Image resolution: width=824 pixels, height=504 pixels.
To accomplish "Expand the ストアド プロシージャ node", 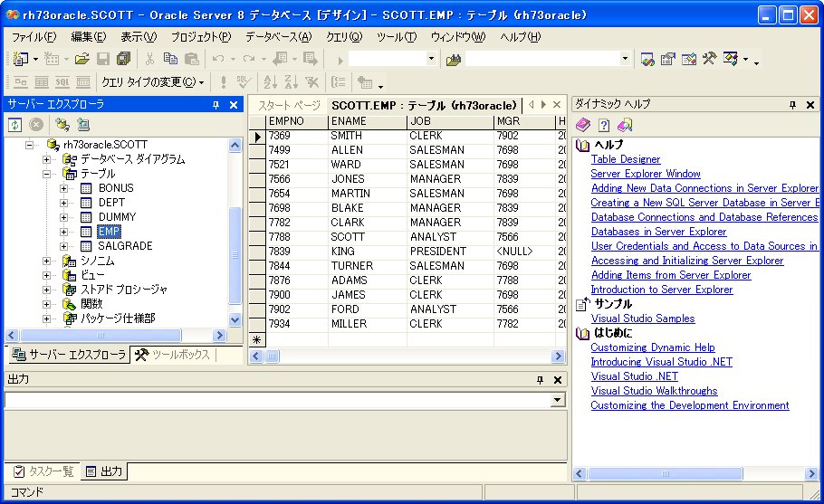I will (x=47, y=290).
